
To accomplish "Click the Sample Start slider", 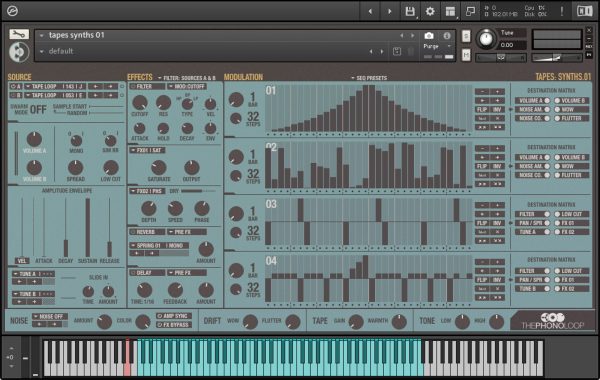I will (106, 106).
